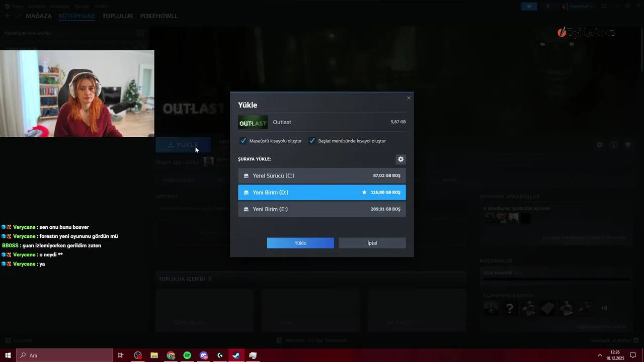Open Discord from taskbar

204,355
